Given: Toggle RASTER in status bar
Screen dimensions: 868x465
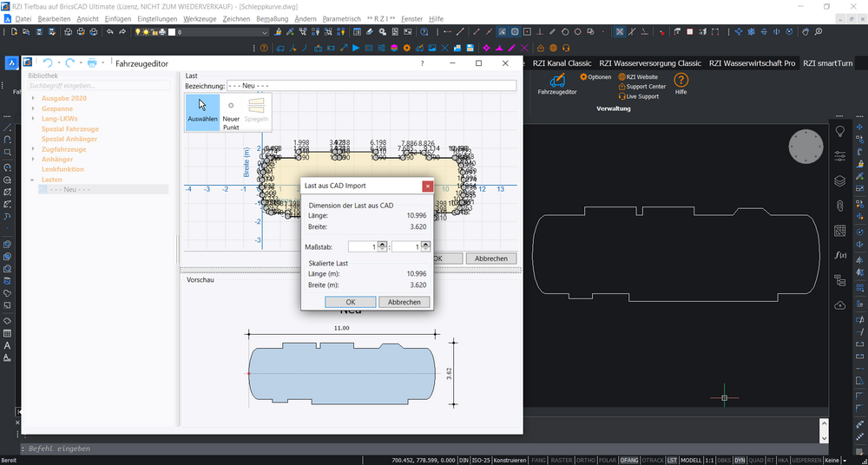Looking at the screenshot, I should pos(562,460).
